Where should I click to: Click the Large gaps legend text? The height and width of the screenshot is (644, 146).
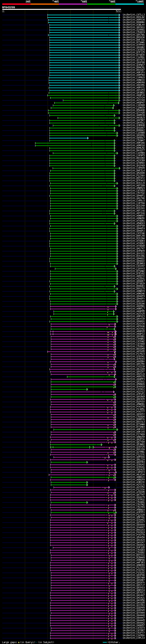coord(28,642)
